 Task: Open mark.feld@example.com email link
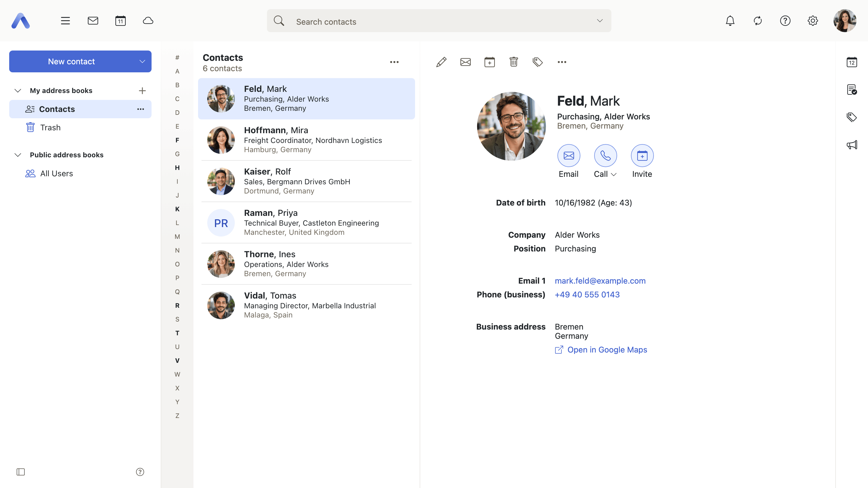pos(600,281)
